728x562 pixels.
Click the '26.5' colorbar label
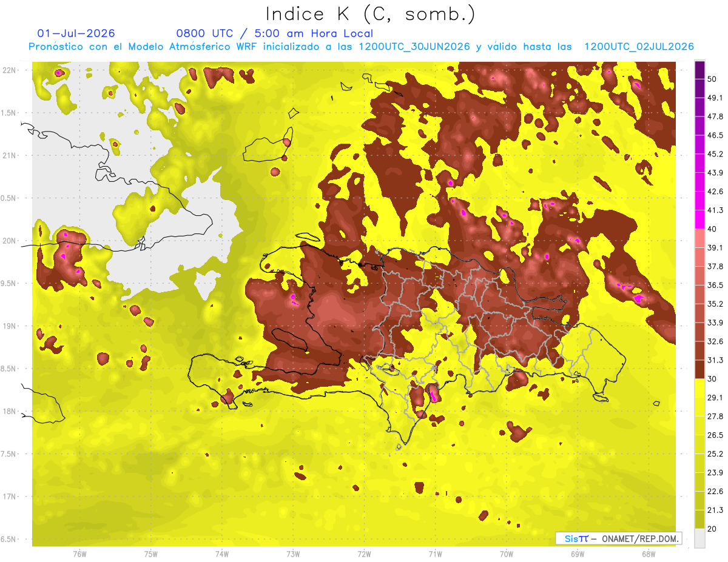click(715, 435)
